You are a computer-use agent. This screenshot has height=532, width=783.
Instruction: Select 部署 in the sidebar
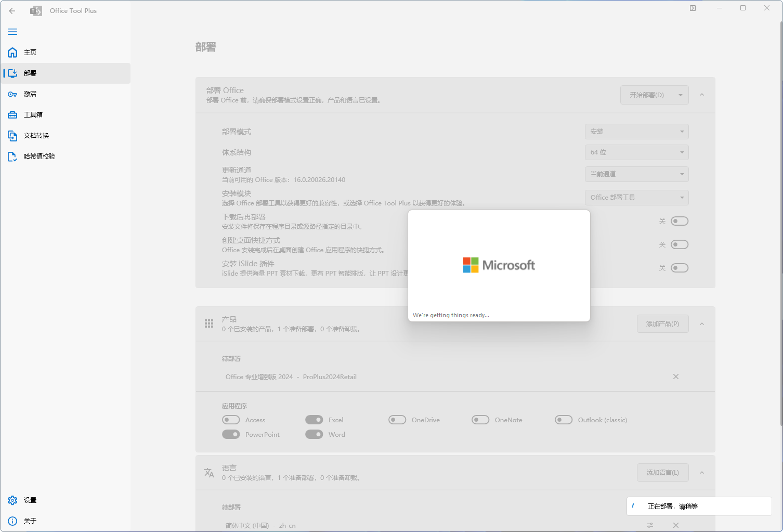click(x=66, y=73)
